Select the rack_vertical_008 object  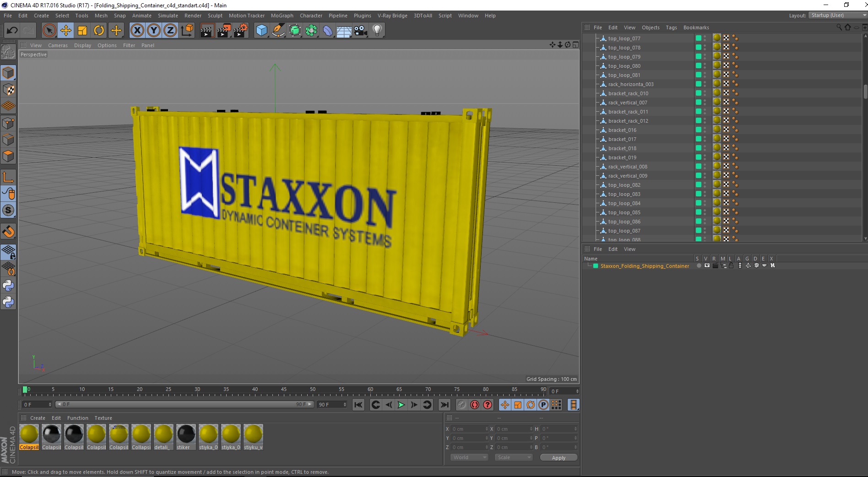point(628,167)
